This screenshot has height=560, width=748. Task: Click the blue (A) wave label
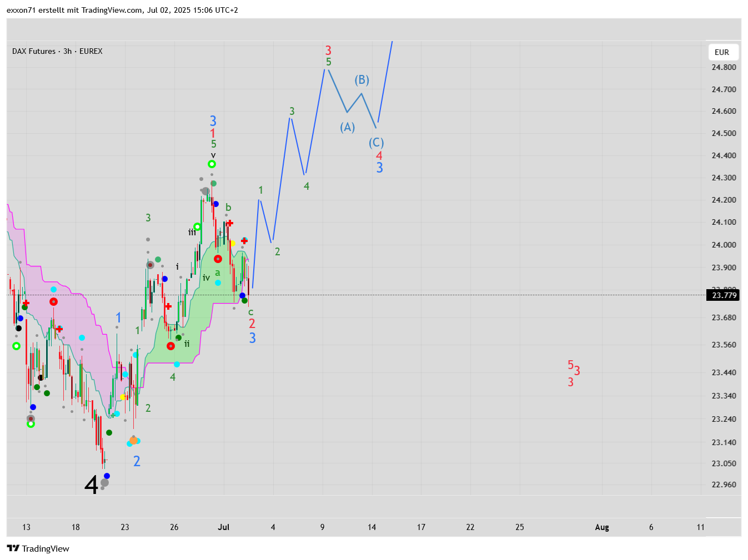tap(348, 127)
